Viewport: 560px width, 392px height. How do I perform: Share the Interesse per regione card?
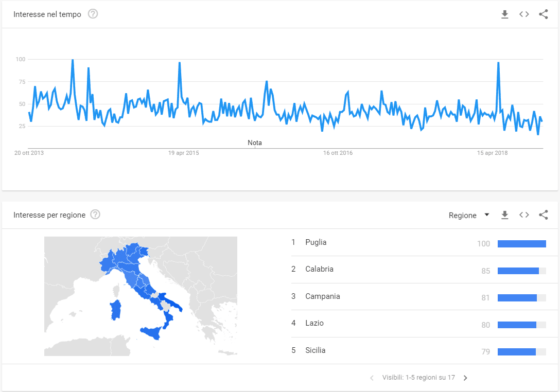543,215
